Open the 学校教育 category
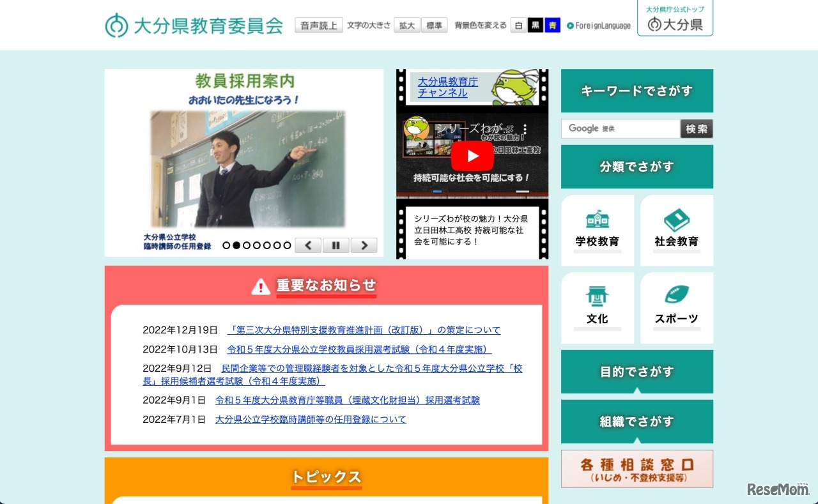The width and height of the screenshot is (818, 504). coord(598,230)
